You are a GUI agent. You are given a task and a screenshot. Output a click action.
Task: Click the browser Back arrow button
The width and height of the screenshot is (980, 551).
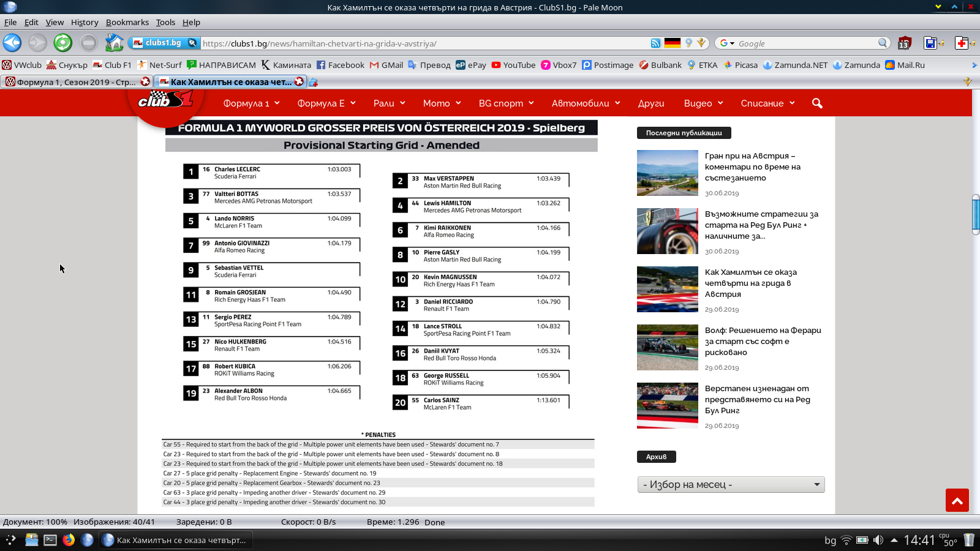tap(12, 43)
